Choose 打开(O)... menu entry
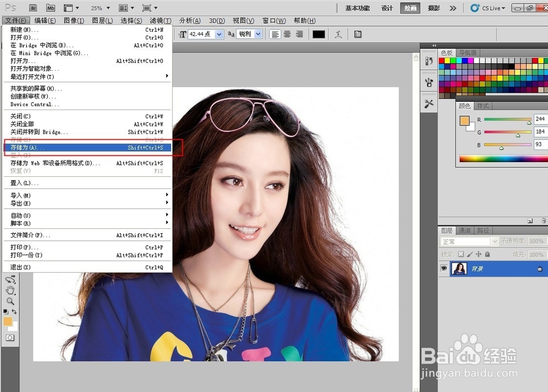548x392 pixels. click(87, 37)
